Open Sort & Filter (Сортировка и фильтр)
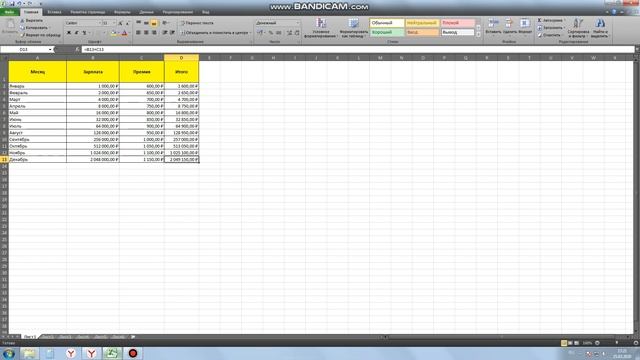640x360 pixels. click(x=578, y=28)
